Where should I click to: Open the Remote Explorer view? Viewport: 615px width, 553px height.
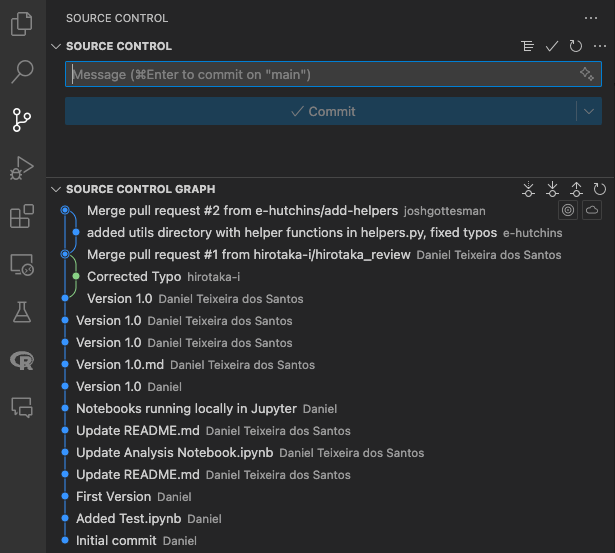click(x=22, y=264)
